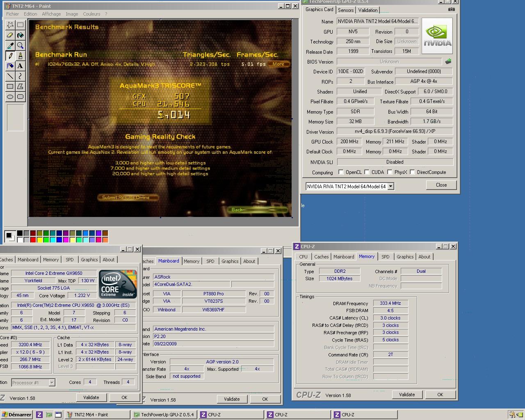The width and height of the screenshot is (525, 420).
Task: Click the Intel Core 2 Extreme logo
Action: click(118, 284)
